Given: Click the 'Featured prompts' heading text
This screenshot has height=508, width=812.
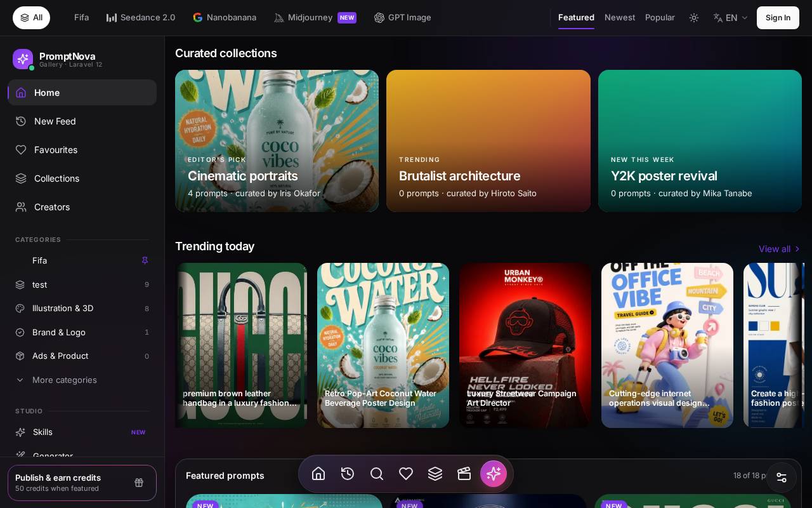Looking at the screenshot, I should pyautogui.click(x=225, y=476).
